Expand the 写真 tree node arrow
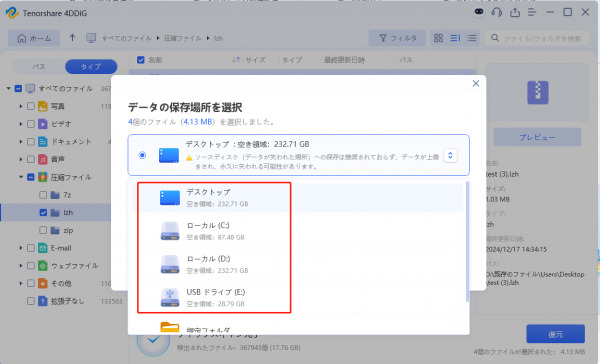The width and height of the screenshot is (600, 364). 21,106
